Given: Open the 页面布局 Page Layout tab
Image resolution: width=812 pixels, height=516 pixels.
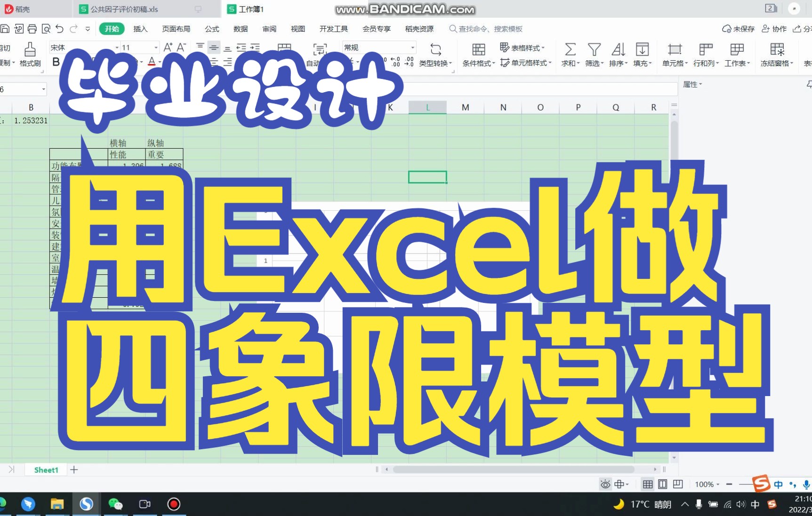Looking at the screenshot, I should pos(176,29).
